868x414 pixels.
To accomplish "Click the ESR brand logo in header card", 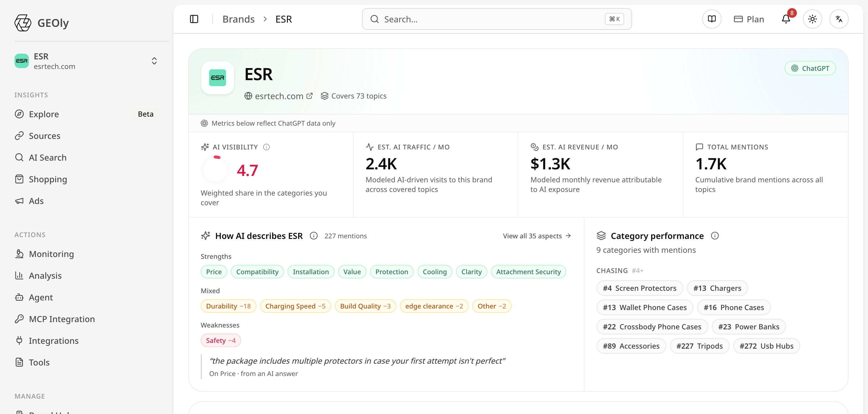I will click(218, 78).
